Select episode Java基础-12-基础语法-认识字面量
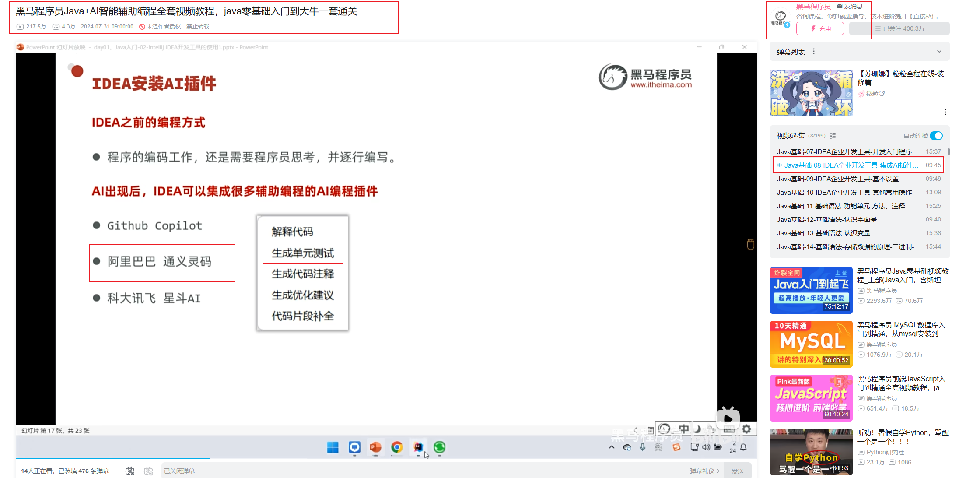Screen dimensions: 980x478 click(859, 219)
